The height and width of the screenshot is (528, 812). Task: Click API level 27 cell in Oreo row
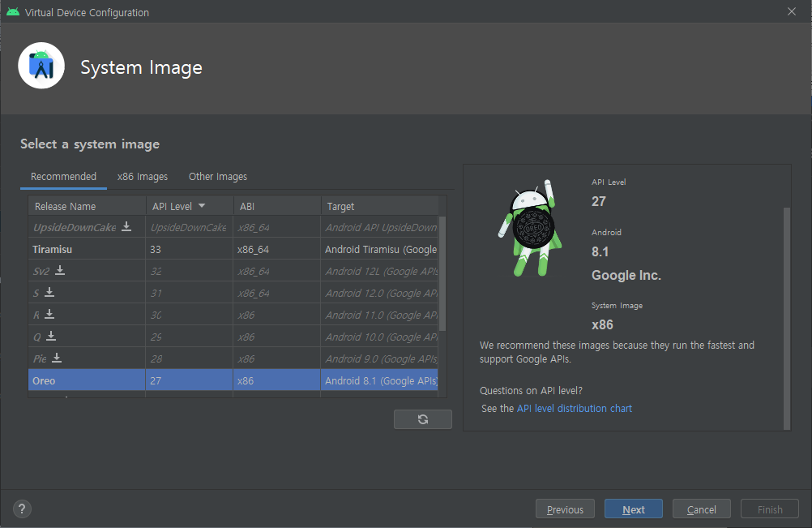tap(190, 380)
